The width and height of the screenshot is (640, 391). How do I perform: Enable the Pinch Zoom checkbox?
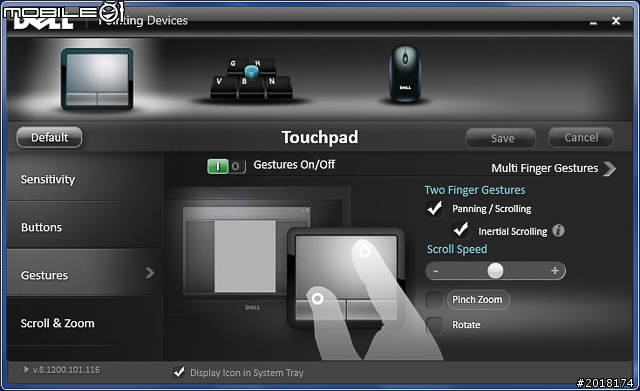pyautogui.click(x=434, y=300)
